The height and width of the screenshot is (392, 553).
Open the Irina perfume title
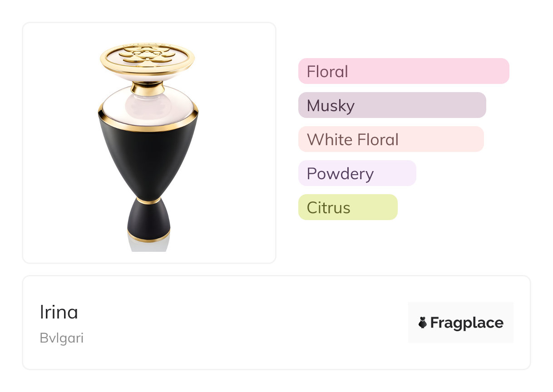pos(59,312)
